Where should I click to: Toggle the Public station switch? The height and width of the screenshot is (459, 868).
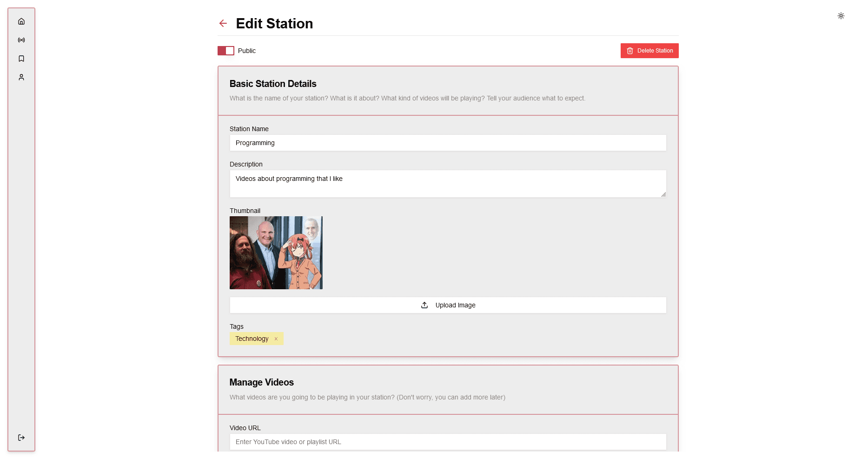click(x=226, y=51)
